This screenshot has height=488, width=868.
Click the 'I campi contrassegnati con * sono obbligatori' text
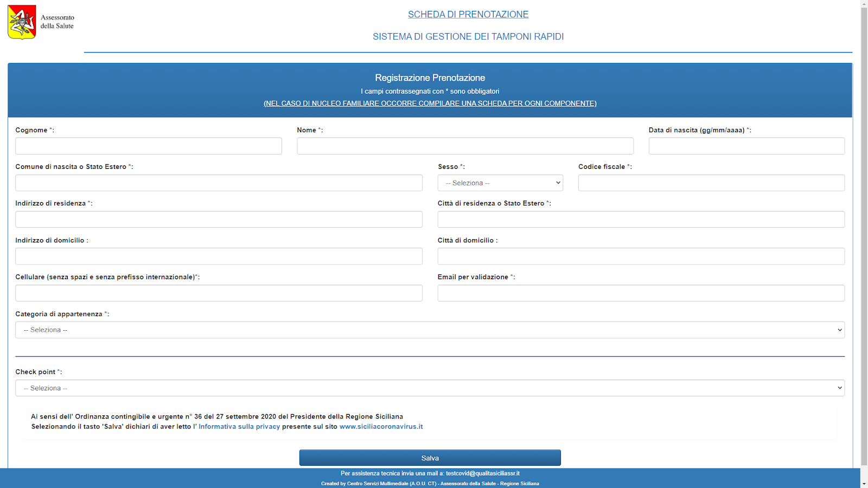430,92
